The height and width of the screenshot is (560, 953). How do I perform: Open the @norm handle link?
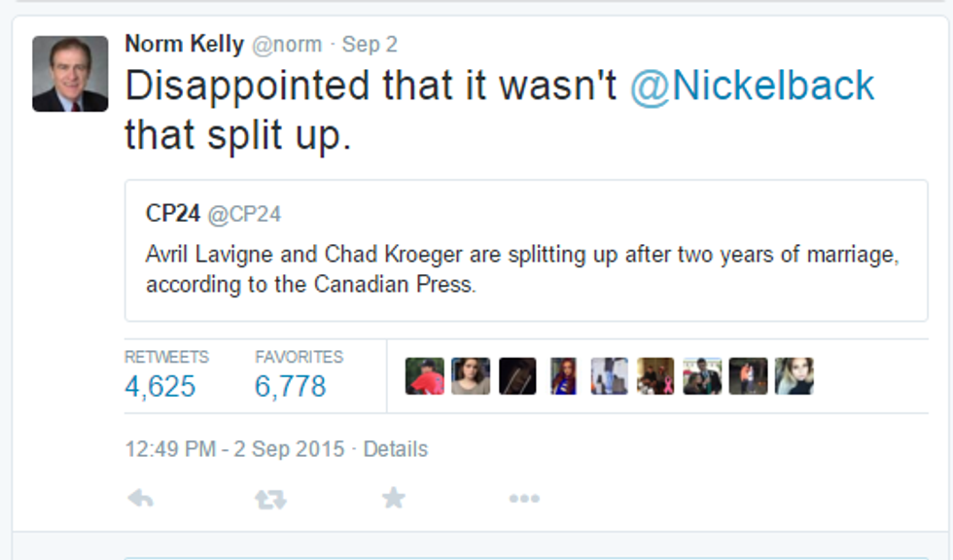(x=287, y=45)
